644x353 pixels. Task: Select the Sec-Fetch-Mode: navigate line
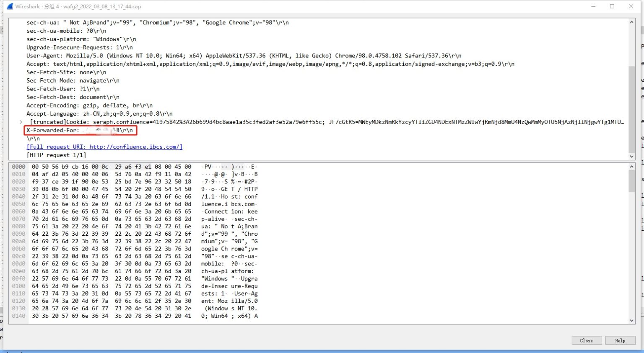71,80
